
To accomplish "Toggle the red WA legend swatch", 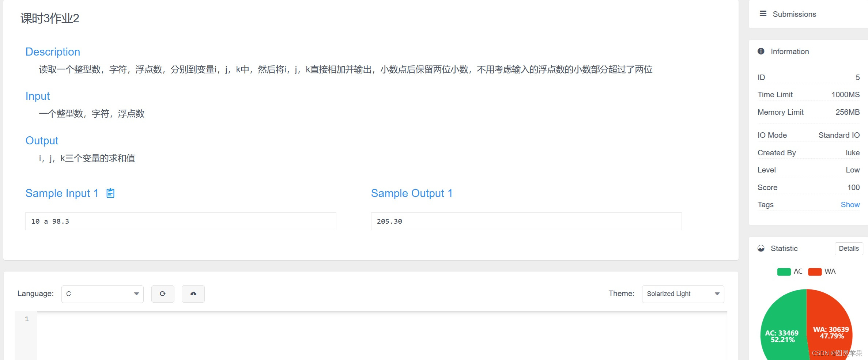I will point(815,272).
